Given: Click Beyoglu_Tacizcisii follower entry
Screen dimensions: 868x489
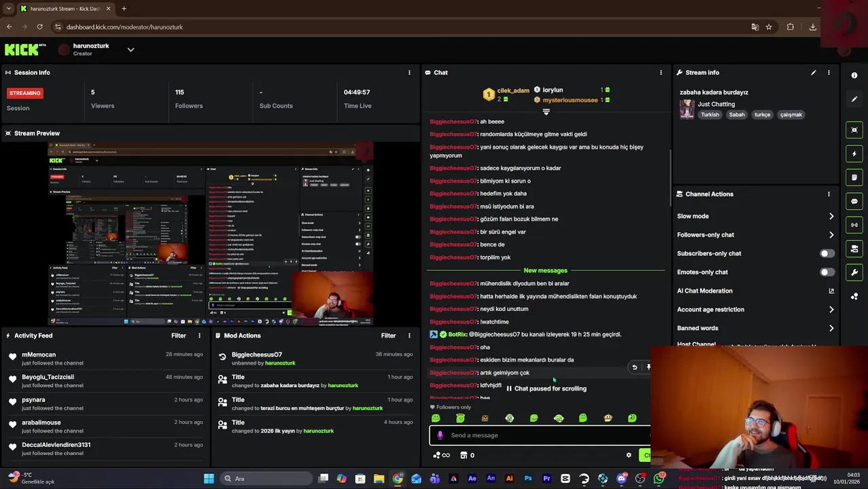Looking at the screenshot, I should 48,377.
